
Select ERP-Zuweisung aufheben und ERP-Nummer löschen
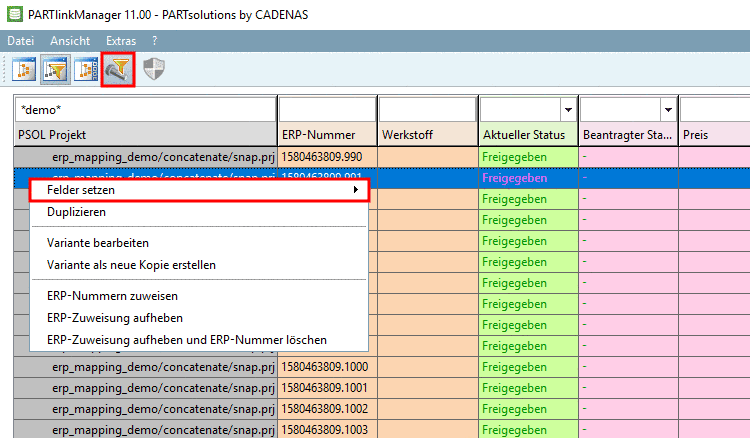click(x=199, y=340)
